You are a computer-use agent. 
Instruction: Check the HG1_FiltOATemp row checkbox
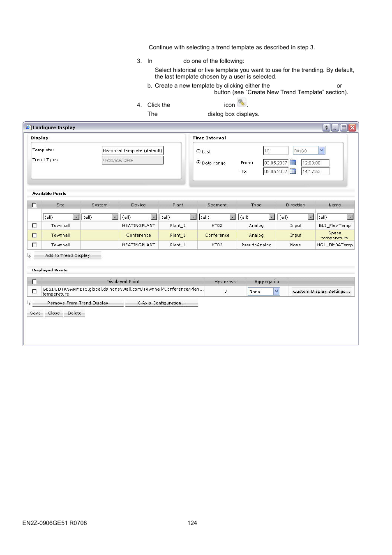(35, 245)
